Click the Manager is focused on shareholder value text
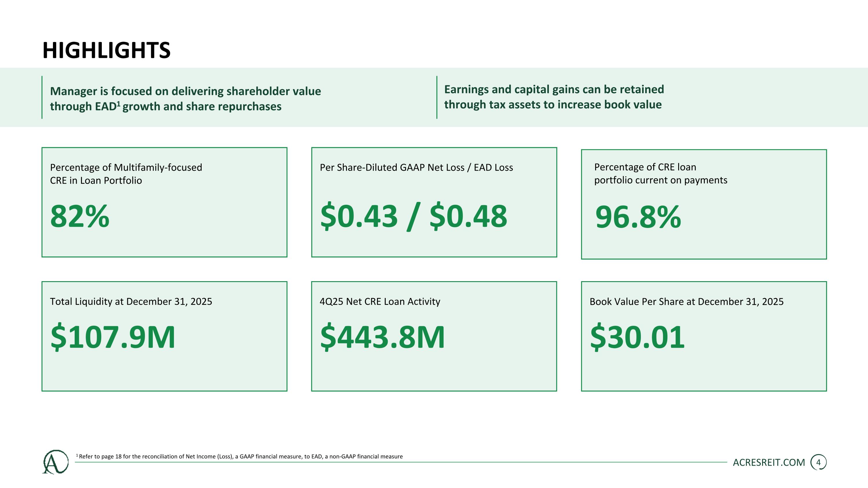Screen dimensions: 868x488 coord(185,99)
